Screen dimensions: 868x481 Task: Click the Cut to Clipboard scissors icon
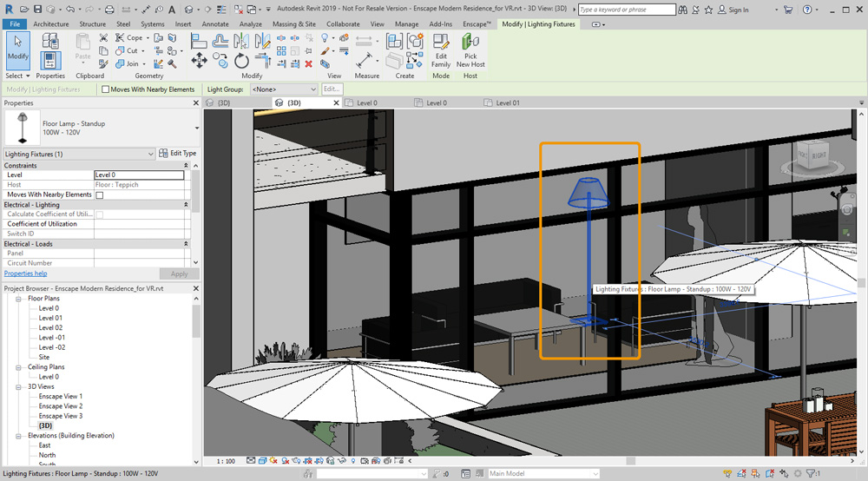103,37
